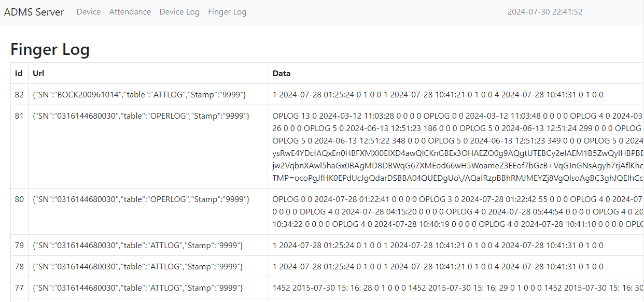The width and height of the screenshot is (644, 302).
Task: Click the Id 80 cell
Action: (x=19, y=199)
